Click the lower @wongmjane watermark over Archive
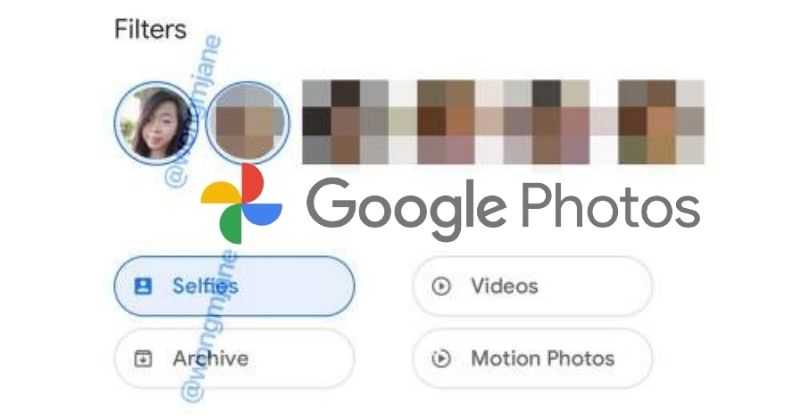The image size is (800, 420). click(209, 326)
